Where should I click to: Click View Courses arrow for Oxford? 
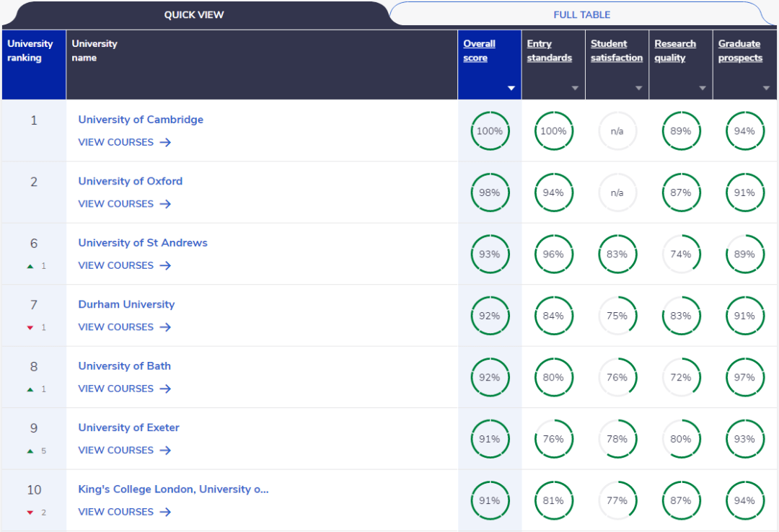(x=165, y=204)
